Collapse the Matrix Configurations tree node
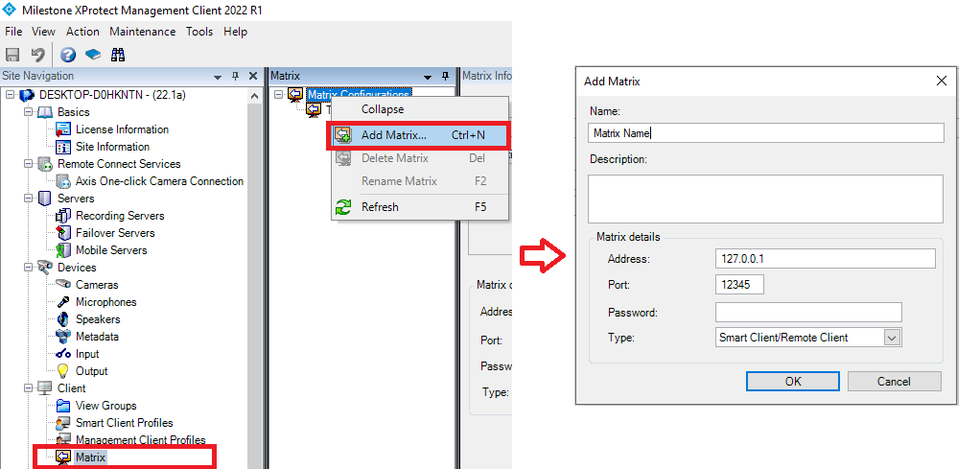The width and height of the screenshot is (980, 469). pyautogui.click(x=279, y=94)
